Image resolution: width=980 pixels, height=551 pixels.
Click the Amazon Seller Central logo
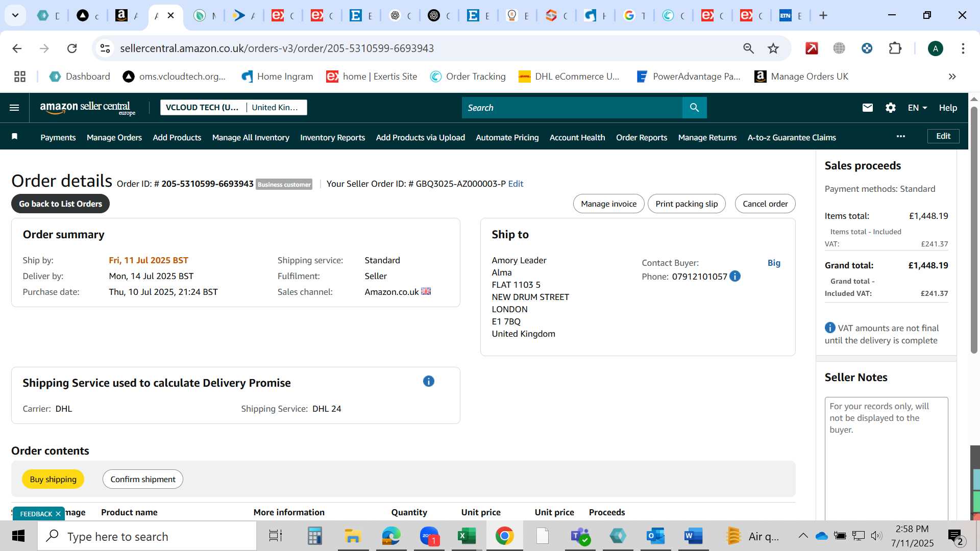(x=87, y=108)
